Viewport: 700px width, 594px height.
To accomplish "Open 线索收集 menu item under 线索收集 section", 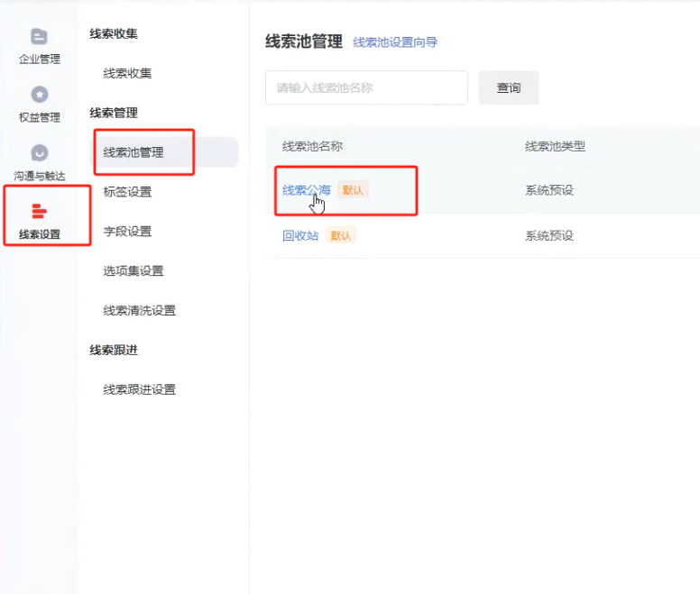I will coord(127,73).
